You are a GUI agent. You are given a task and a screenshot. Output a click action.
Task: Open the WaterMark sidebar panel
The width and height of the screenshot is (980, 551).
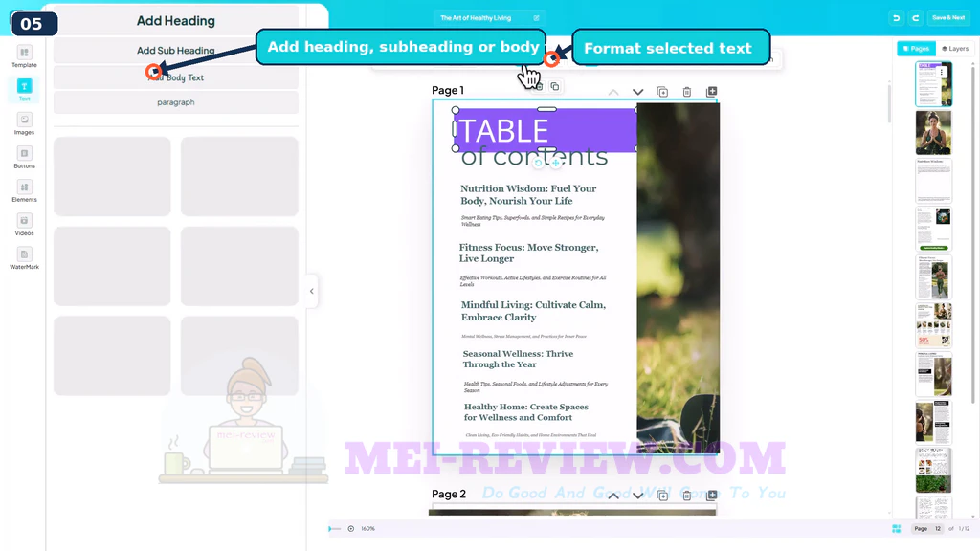point(24,258)
